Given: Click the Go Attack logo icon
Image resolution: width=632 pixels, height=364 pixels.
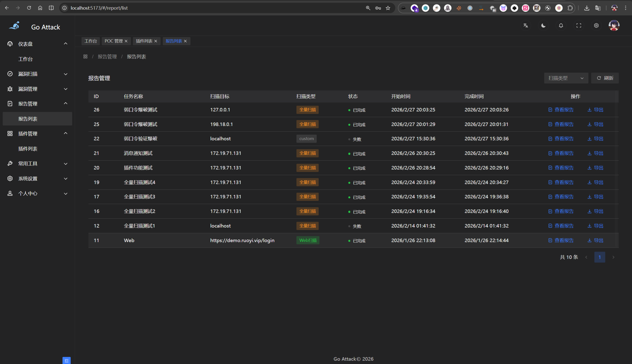Looking at the screenshot, I should (15, 26).
